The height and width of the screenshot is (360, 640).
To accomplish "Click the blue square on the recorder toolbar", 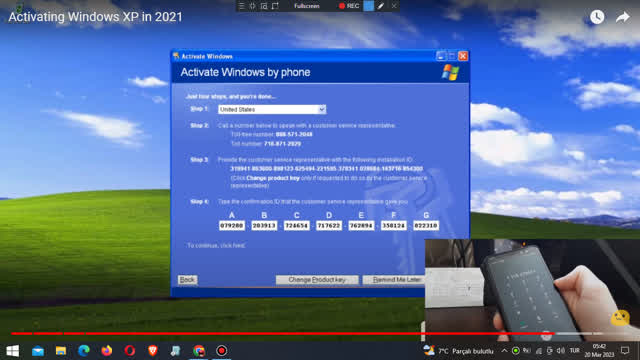I will click(368, 6).
